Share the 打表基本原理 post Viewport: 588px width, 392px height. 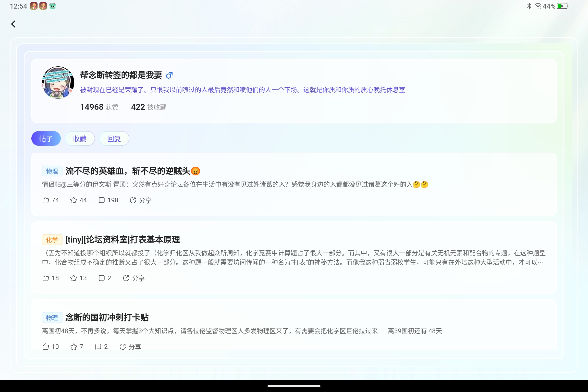(x=134, y=278)
